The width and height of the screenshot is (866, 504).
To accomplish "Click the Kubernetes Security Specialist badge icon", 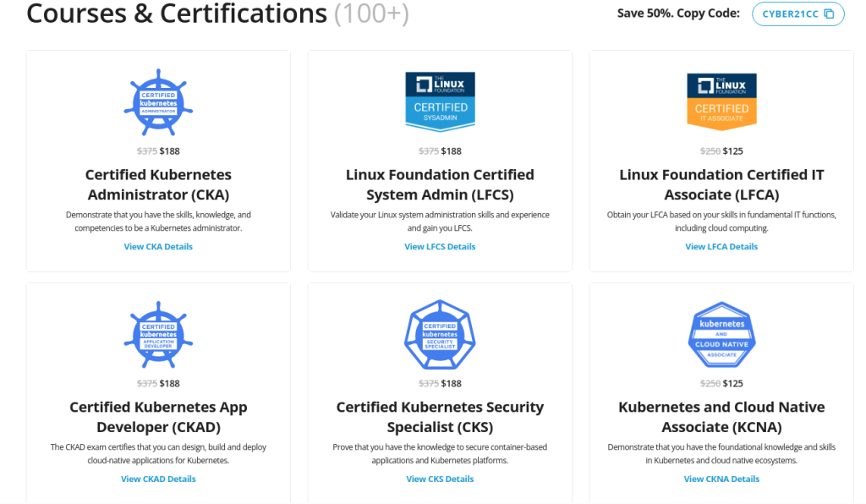I will click(440, 333).
